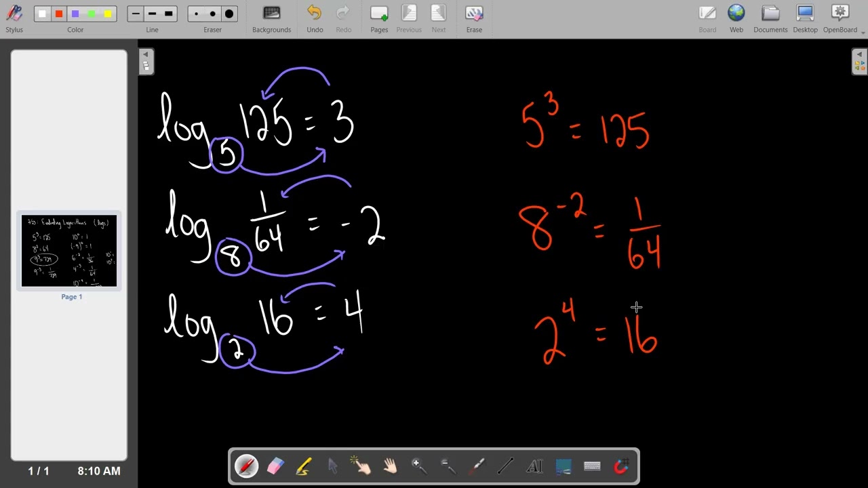
Task: Go to the Previous page
Action: (409, 19)
